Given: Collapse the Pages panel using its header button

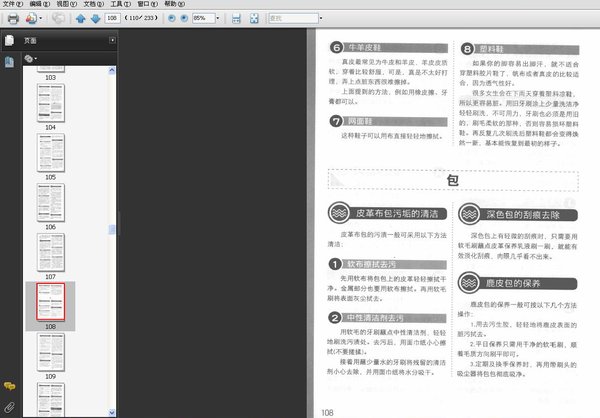Looking at the screenshot, I should 113,40.
